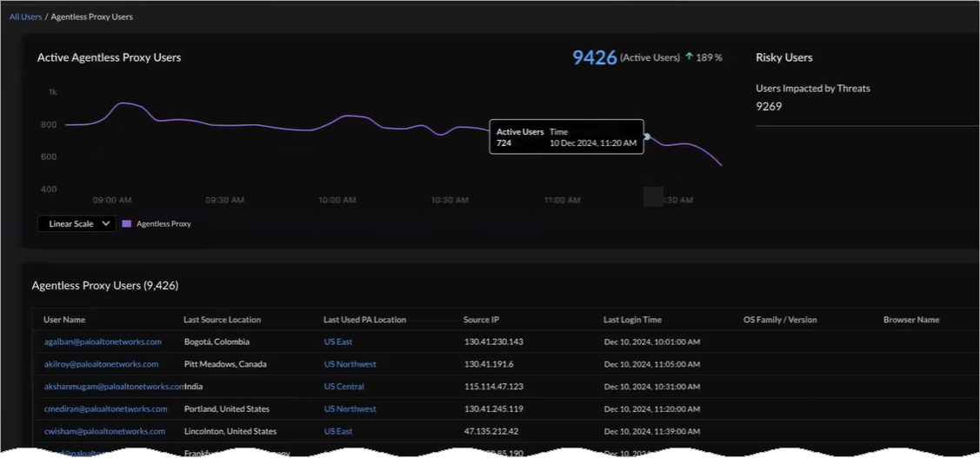The height and width of the screenshot is (458, 980).
Task: Open the Linear Scale dropdown
Action: 77,223
